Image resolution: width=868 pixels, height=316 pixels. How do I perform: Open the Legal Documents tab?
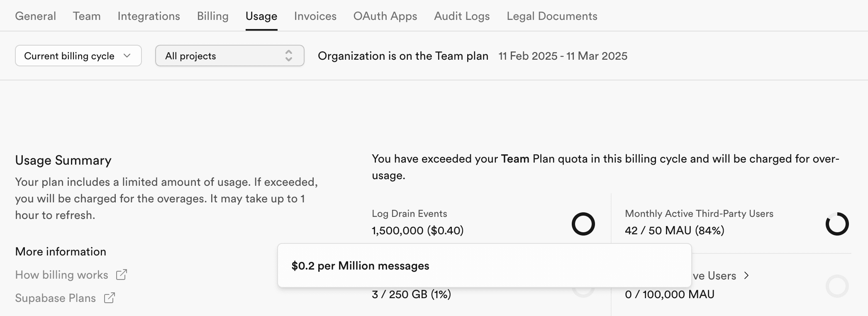click(552, 16)
